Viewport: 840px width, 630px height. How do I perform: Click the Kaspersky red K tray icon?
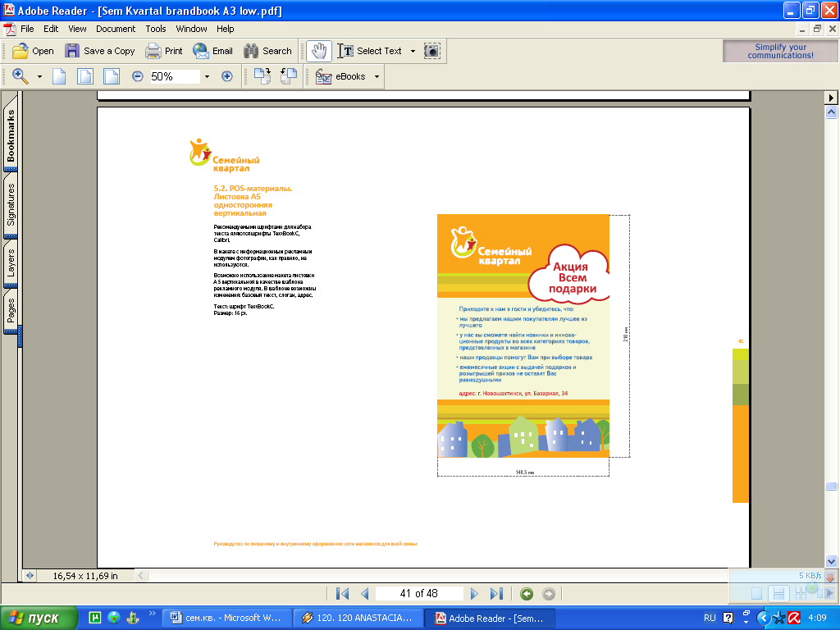coord(794,619)
